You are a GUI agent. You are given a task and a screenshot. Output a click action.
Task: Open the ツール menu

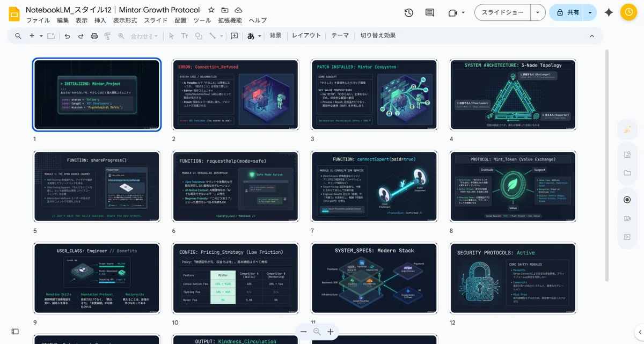point(202,20)
